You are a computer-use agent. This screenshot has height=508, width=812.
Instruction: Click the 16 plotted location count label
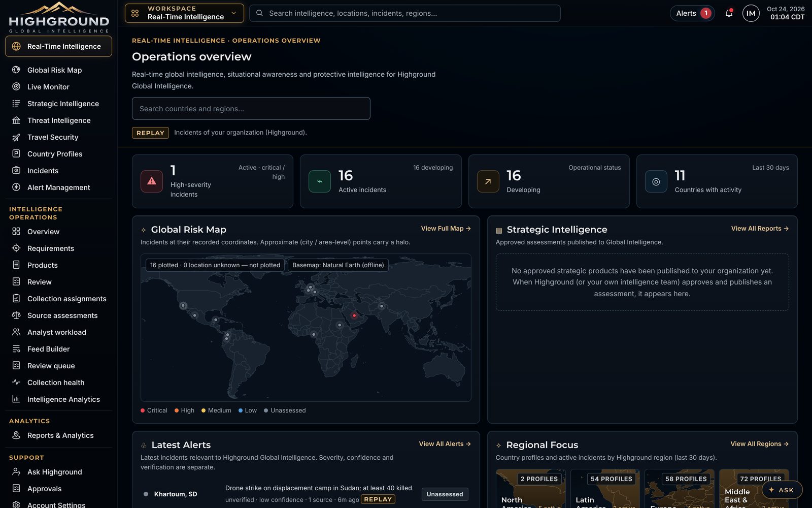(215, 265)
